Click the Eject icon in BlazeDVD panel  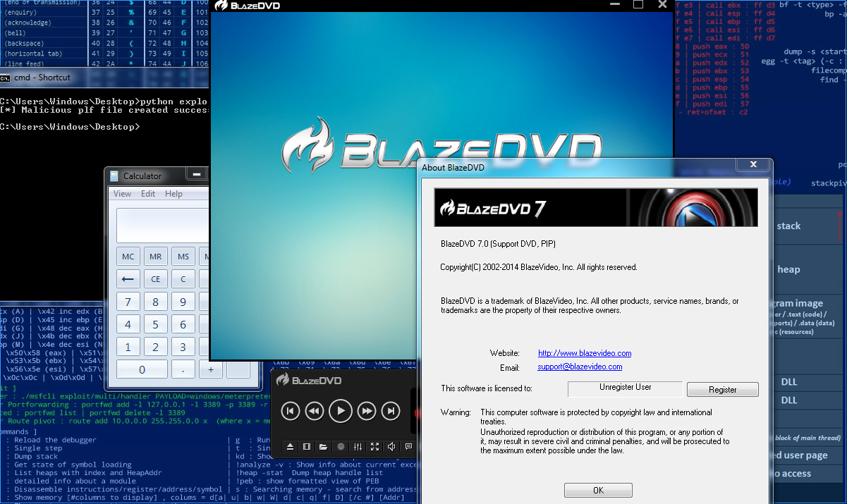tap(289, 446)
